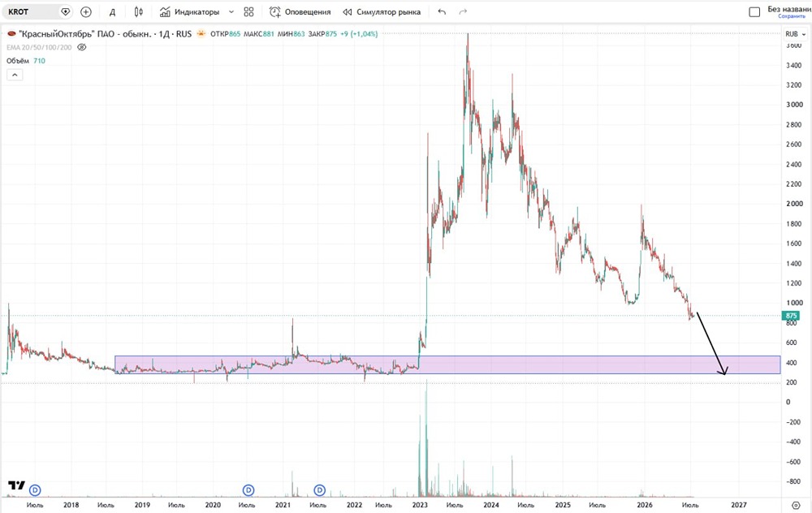This screenshot has width=812, height=513.
Task: Open the Индикаторы indicators panel
Action: 189,11
